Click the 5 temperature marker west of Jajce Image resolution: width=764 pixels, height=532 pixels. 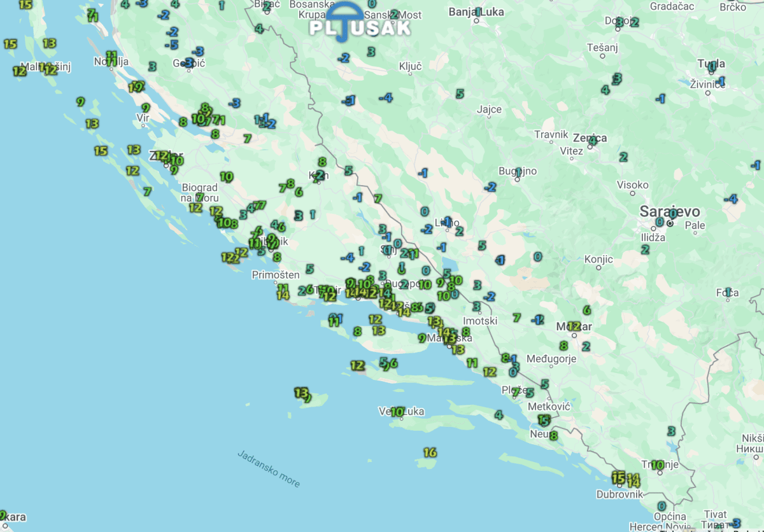460,94
